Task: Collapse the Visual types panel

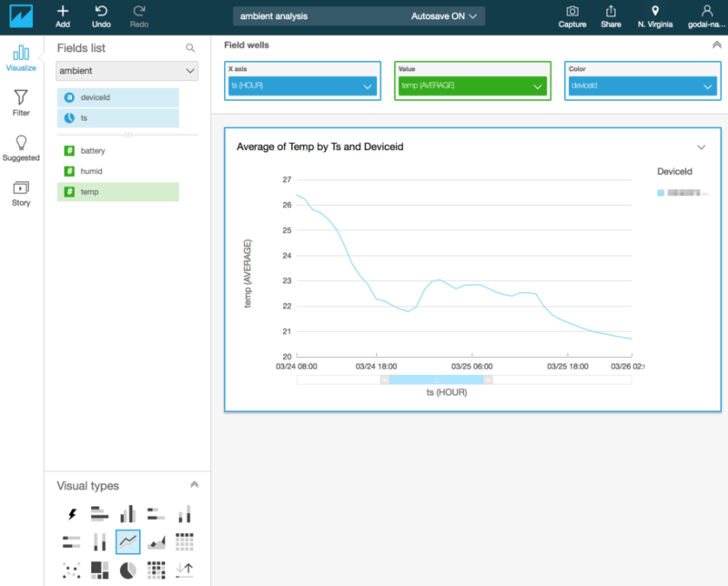Action: [194, 485]
